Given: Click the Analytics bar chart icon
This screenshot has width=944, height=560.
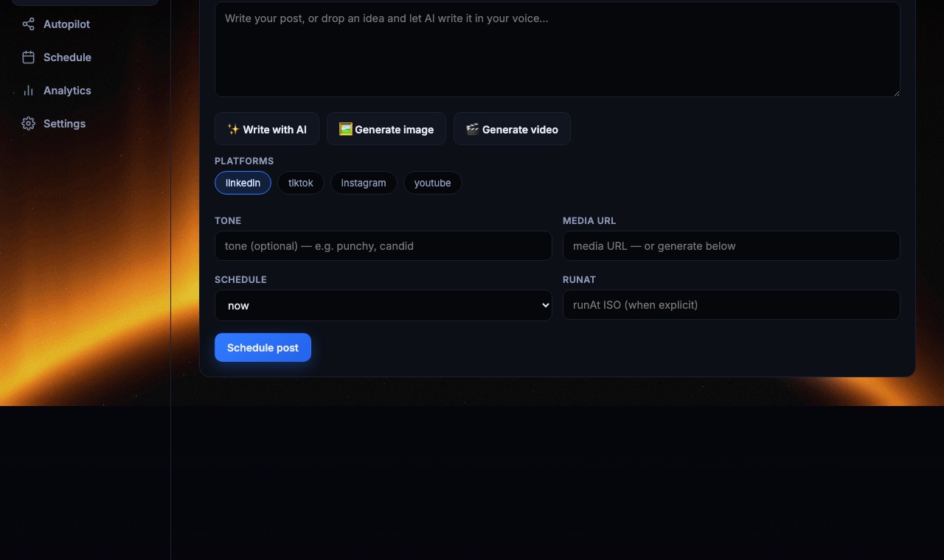Looking at the screenshot, I should (x=28, y=91).
